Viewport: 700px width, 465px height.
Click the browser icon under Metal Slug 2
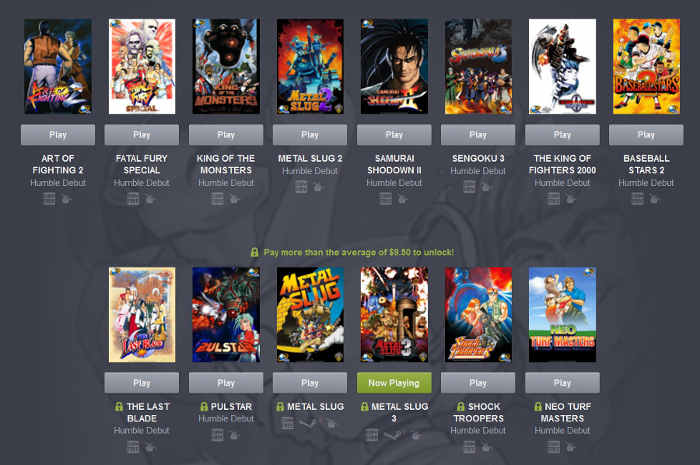point(301,187)
